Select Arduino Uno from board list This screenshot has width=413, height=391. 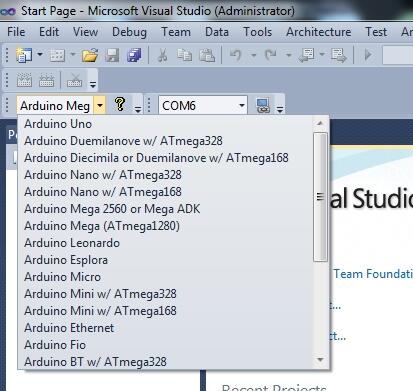point(165,124)
